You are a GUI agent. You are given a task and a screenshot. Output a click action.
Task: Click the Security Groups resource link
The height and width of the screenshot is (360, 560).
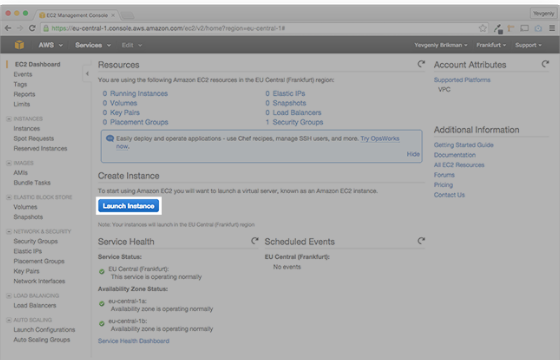[298, 122]
